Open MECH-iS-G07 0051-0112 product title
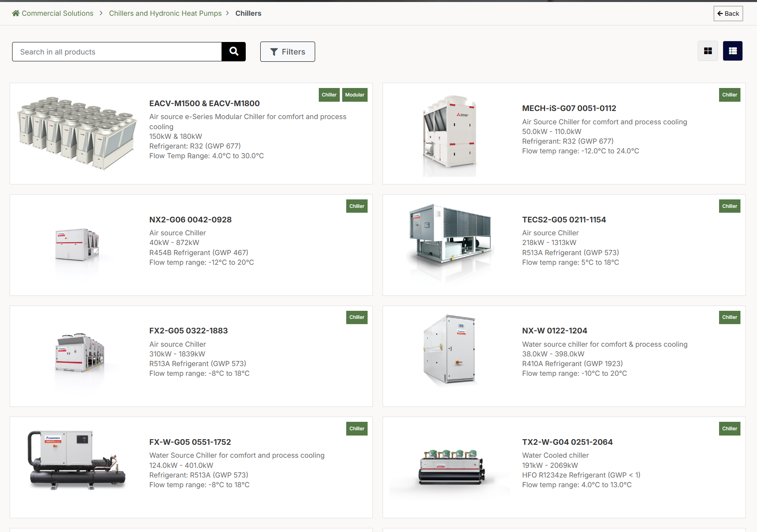 [x=569, y=108]
